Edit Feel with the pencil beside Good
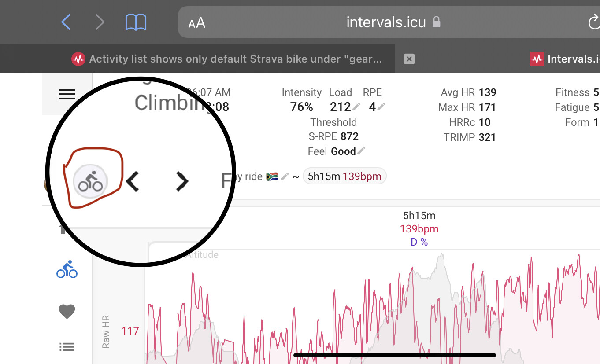The width and height of the screenshot is (600, 364). [x=361, y=151]
